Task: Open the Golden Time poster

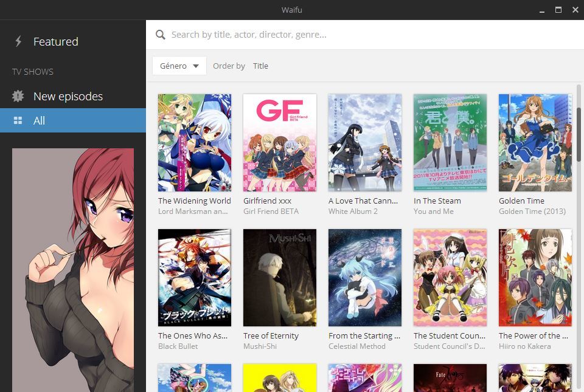Action: (x=535, y=143)
